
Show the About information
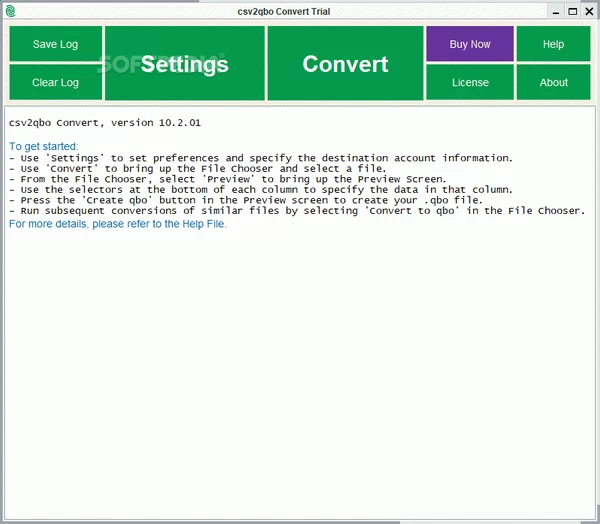click(x=553, y=83)
